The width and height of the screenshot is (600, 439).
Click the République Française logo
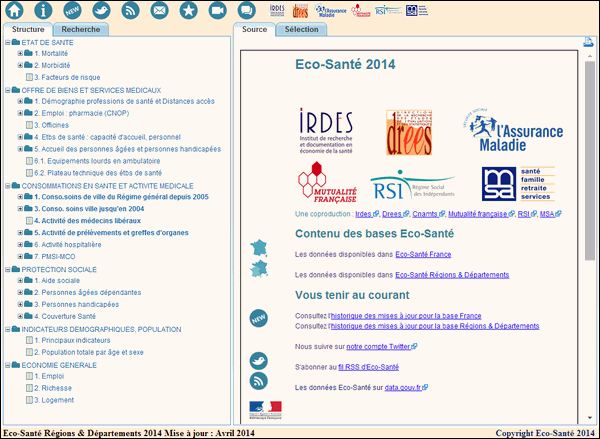[265, 410]
